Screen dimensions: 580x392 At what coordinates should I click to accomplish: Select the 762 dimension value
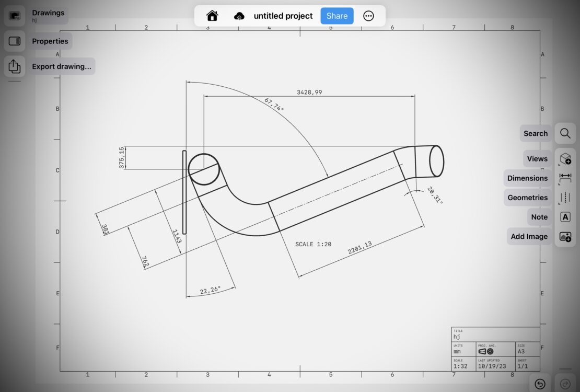coord(145,261)
